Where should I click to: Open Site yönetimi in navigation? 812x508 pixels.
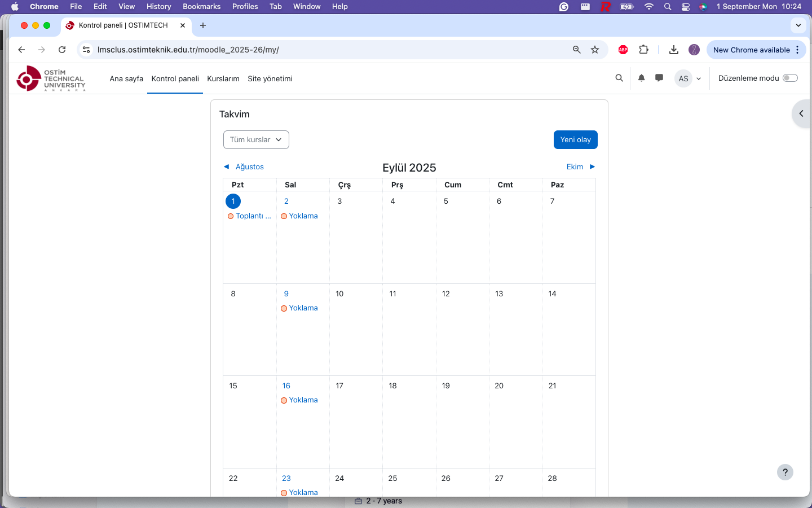click(x=270, y=79)
